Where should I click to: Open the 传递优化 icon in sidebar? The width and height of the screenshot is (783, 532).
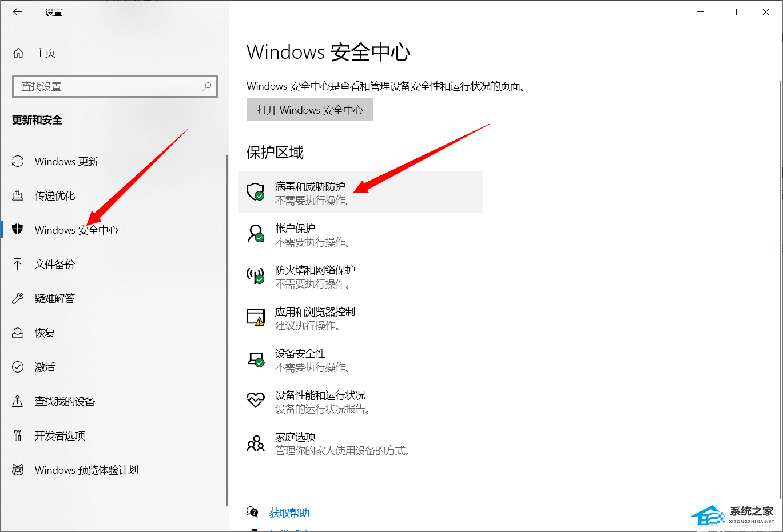click(18, 195)
